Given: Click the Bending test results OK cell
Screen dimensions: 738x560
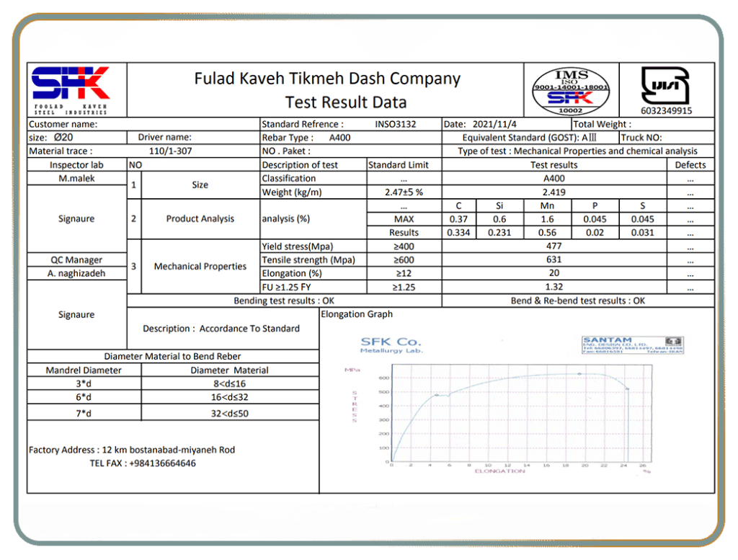Looking at the screenshot, I should pos(284,301).
